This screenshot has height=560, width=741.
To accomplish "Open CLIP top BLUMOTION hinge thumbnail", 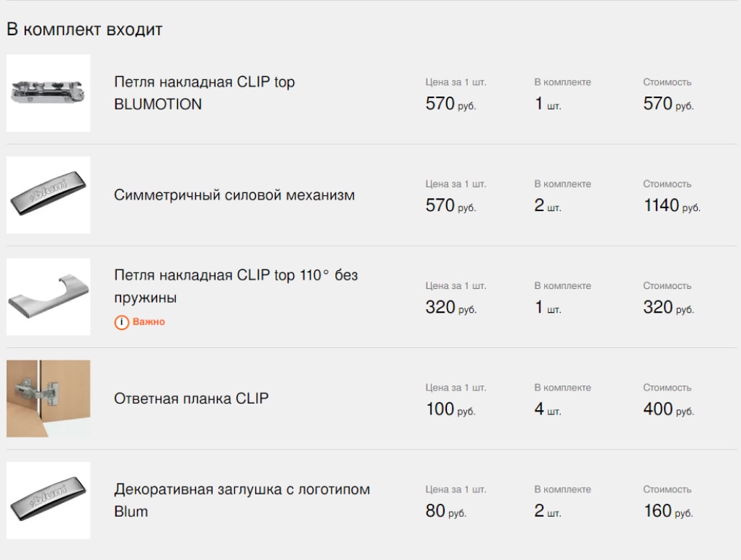I will [48, 93].
